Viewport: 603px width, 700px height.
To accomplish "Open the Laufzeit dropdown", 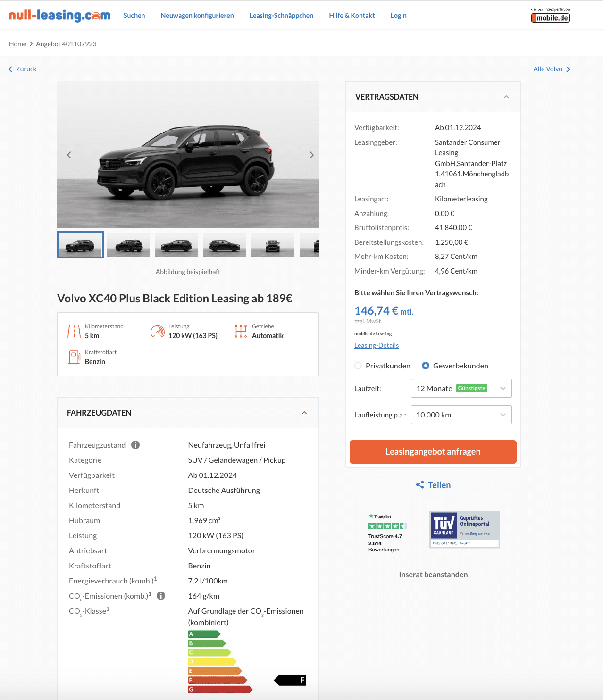I will pyautogui.click(x=461, y=388).
